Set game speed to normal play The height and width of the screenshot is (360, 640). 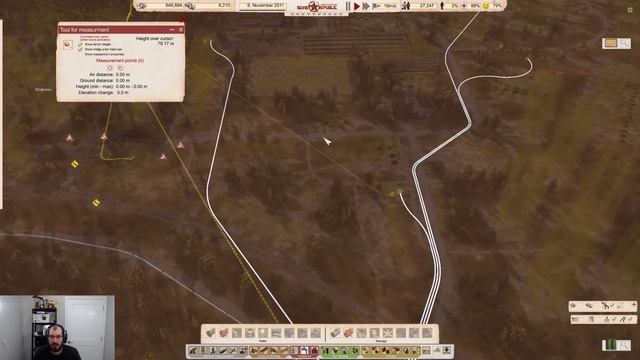coord(357,6)
